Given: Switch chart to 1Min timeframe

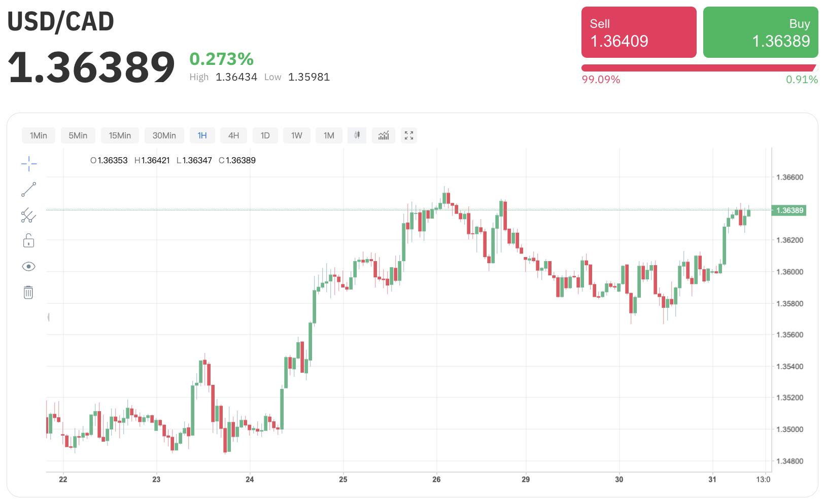Looking at the screenshot, I should (39, 135).
